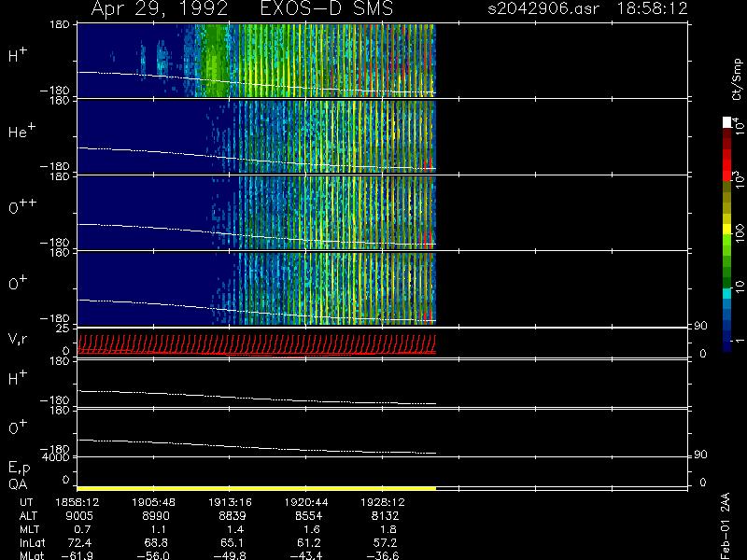Click the MLat value "-36.6"
The height and width of the screenshot is (560, 747).
[382, 555]
